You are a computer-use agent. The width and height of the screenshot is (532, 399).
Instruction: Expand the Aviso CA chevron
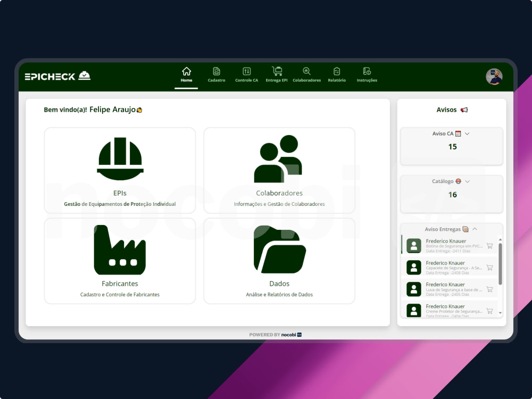tap(467, 134)
